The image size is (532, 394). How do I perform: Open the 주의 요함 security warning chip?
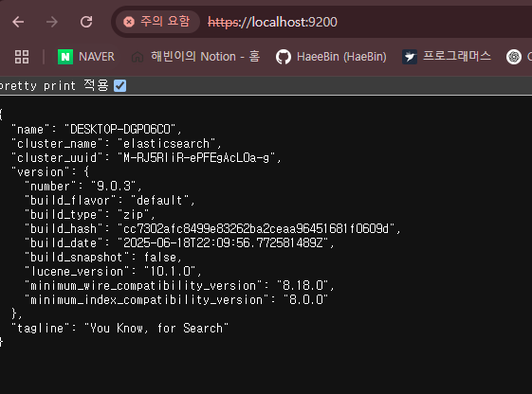(x=157, y=22)
